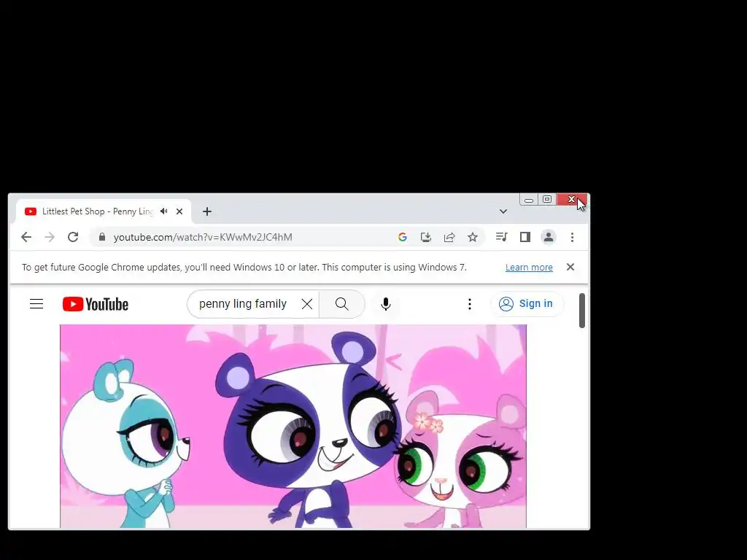Bookmark this tab with the star icon
This screenshot has width=747, height=560.
coord(473,237)
